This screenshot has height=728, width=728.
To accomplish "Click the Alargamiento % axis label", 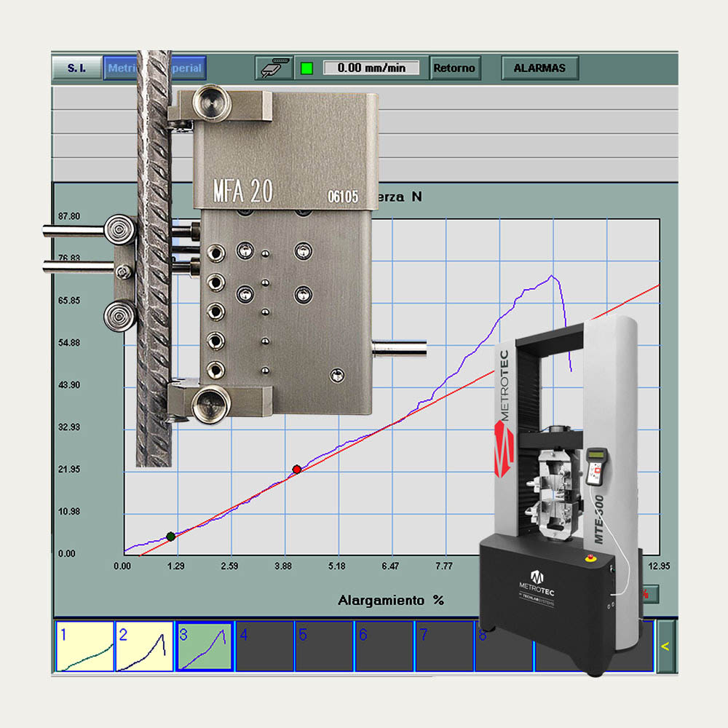I will (x=390, y=601).
